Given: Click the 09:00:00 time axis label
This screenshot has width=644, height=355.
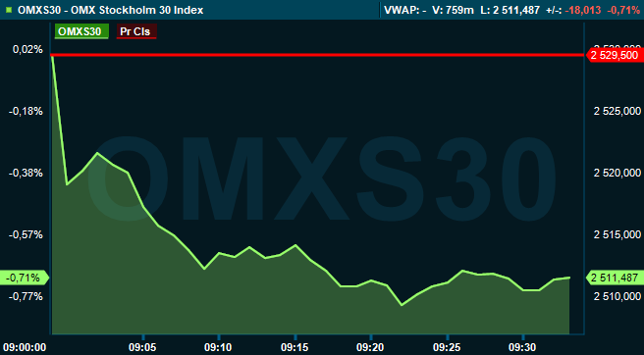Looking at the screenshot, I should pos(24,347).
